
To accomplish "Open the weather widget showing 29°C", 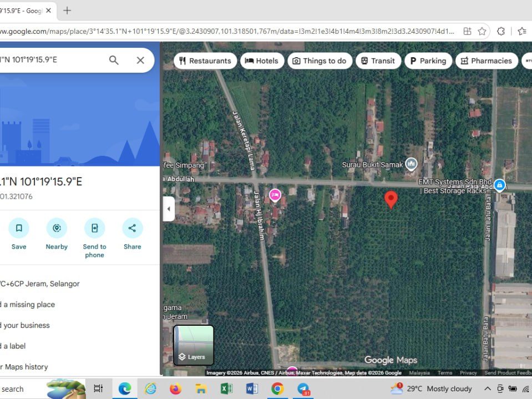I will pos(431,388).
